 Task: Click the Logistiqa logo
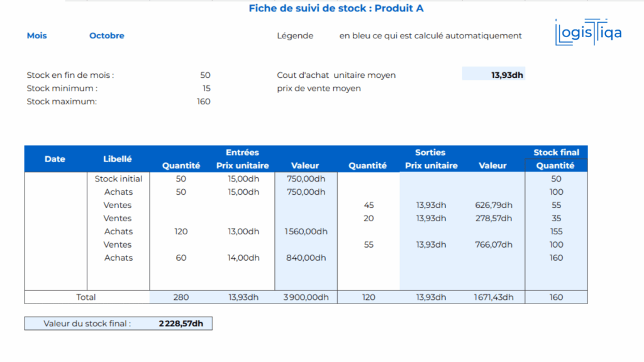point(588,33)
